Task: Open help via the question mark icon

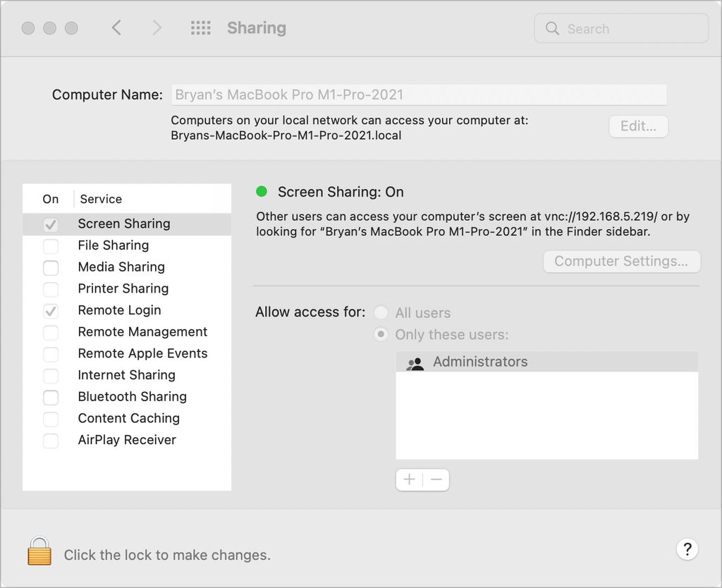Action: click(x=687, y=549)
